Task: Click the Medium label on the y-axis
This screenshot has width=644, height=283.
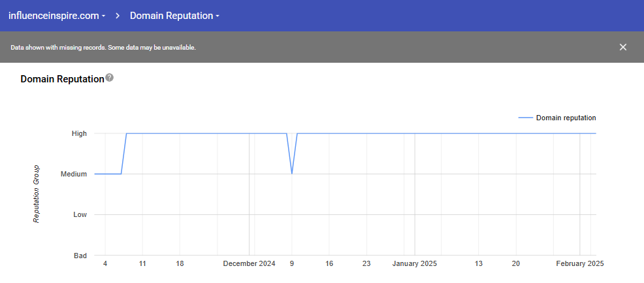Action: click(x=74, y=174)
